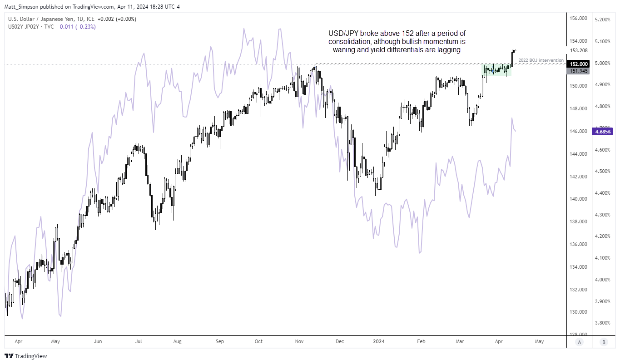The width and height of the screenshot is (620, 364).
Task: Click the 4.500% percent axis label
Action: 603,172
